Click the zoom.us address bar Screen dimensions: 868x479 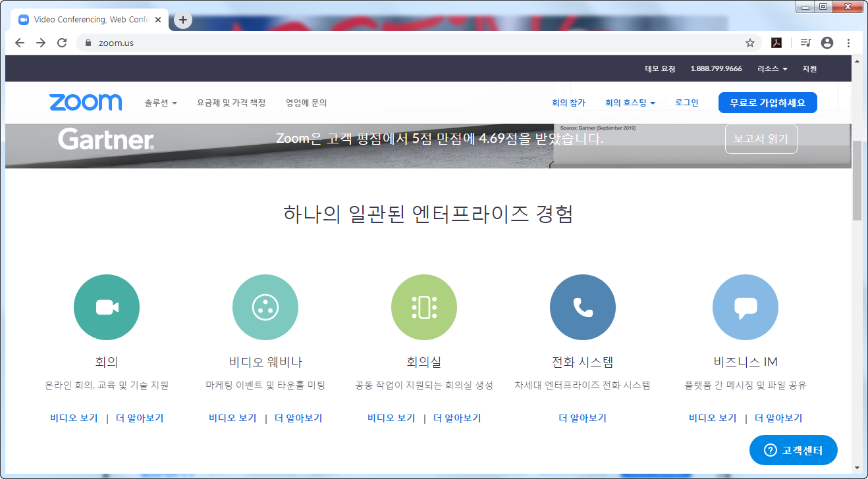point(418,43)
